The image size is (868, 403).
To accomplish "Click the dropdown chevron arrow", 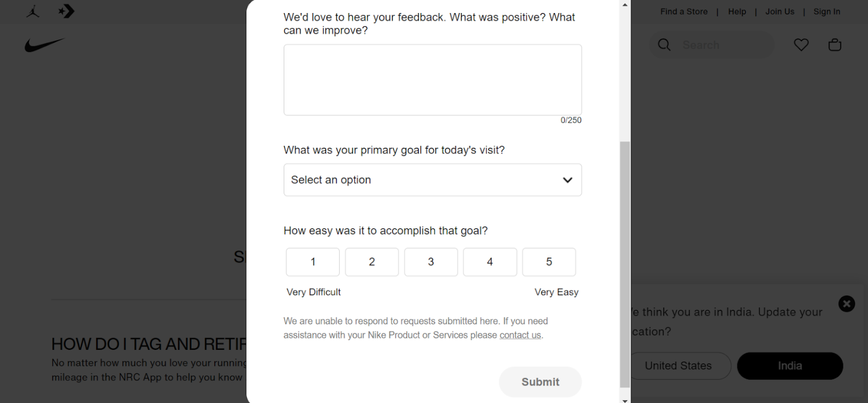I will click(567, 180).
